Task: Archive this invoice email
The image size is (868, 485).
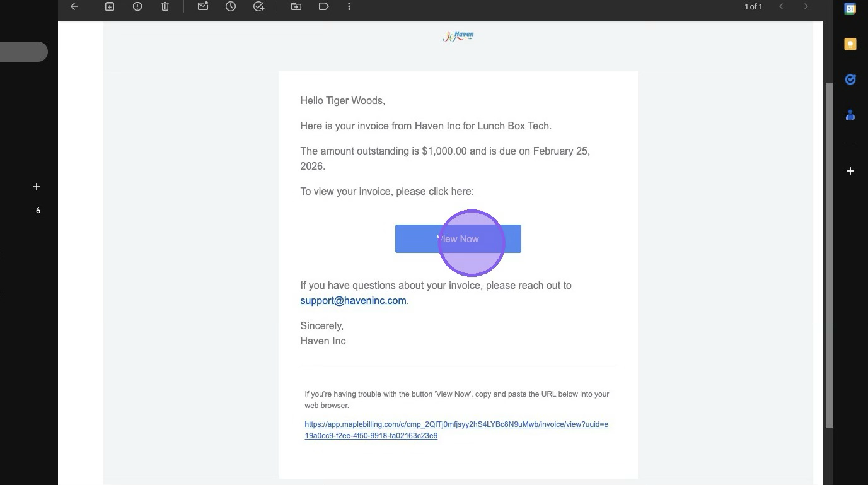Action: [x=110, y=6]
